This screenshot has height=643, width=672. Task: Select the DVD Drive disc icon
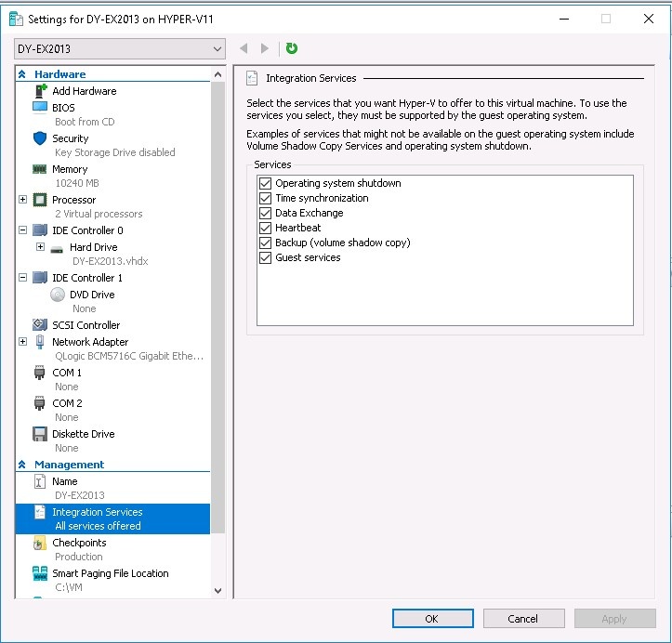(x=58, y=295)
